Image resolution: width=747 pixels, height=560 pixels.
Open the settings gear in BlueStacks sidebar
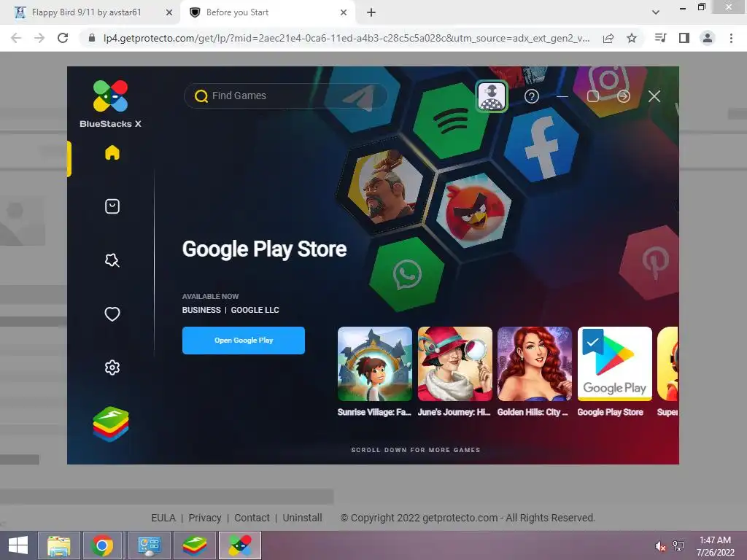pos(112,367)
